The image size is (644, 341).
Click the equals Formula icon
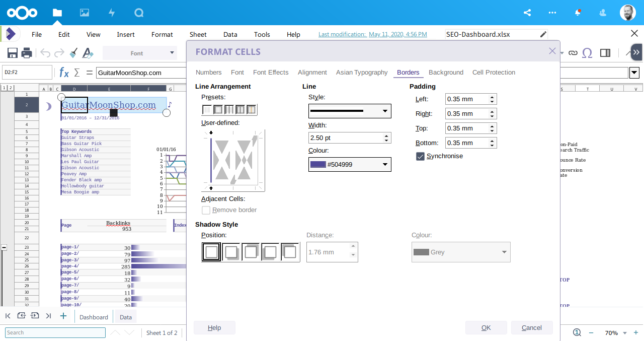pyautogui.click(x=89, y=73)
